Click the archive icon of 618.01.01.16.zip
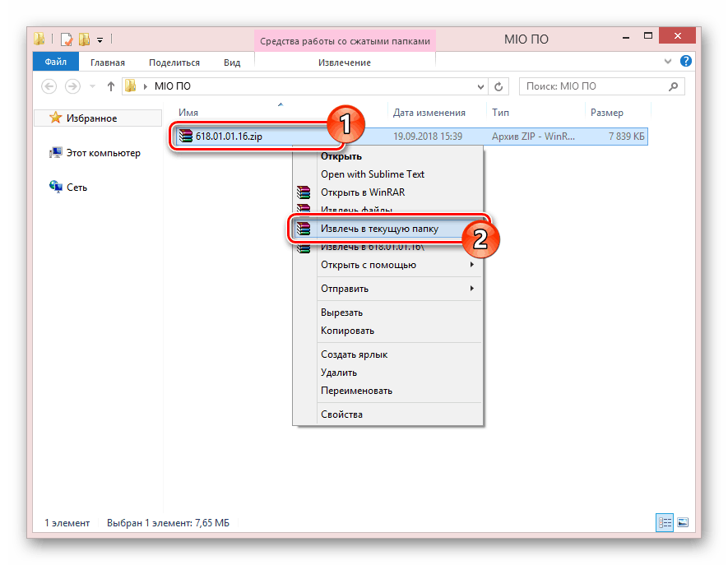The image size is (728, 565). pyautogui.click(x=186, y=137)
